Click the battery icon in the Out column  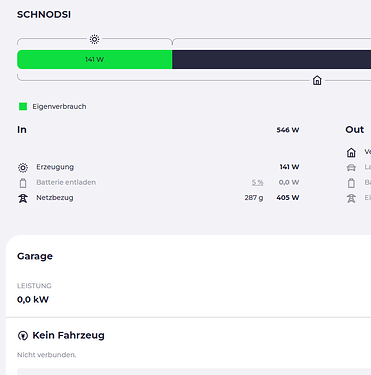(351, 183)
